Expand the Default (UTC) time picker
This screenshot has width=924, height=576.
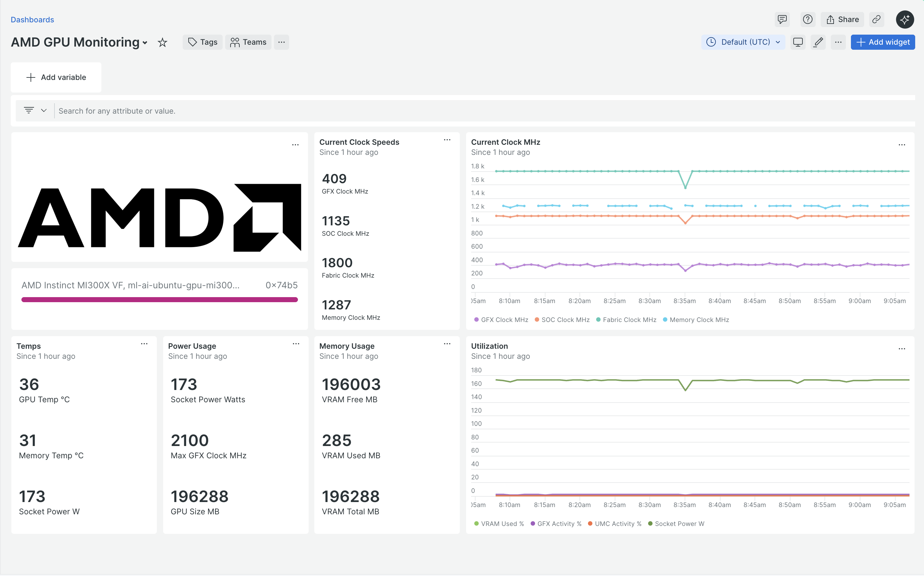743,42
